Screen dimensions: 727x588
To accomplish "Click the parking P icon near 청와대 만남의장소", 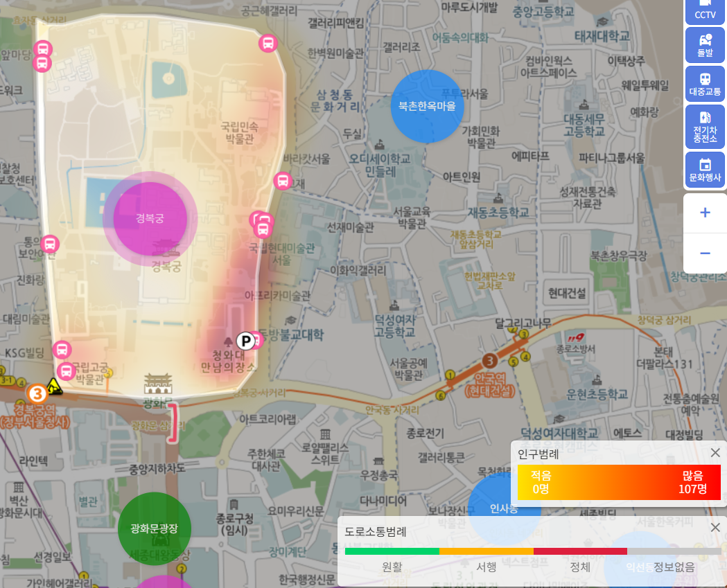I will point(246,341).
